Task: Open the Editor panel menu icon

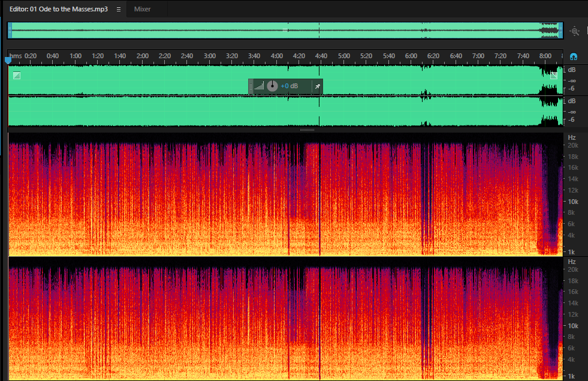Action: (119, 10)
